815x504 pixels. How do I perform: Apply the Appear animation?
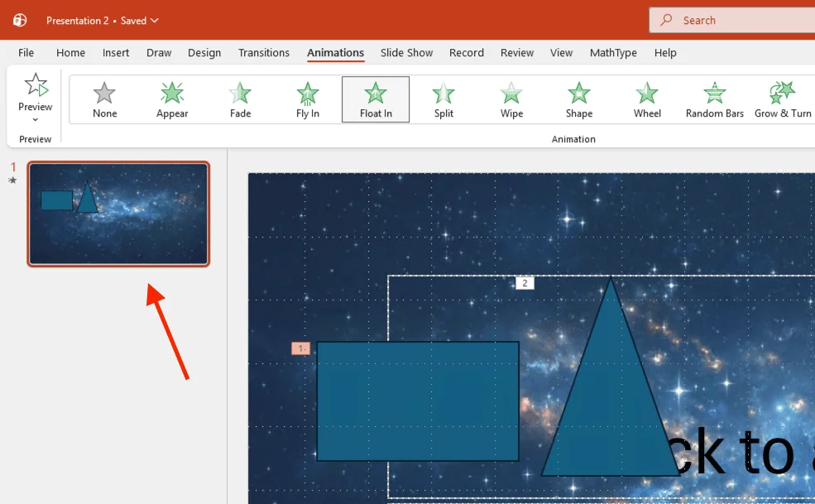[x=172, y=100]
